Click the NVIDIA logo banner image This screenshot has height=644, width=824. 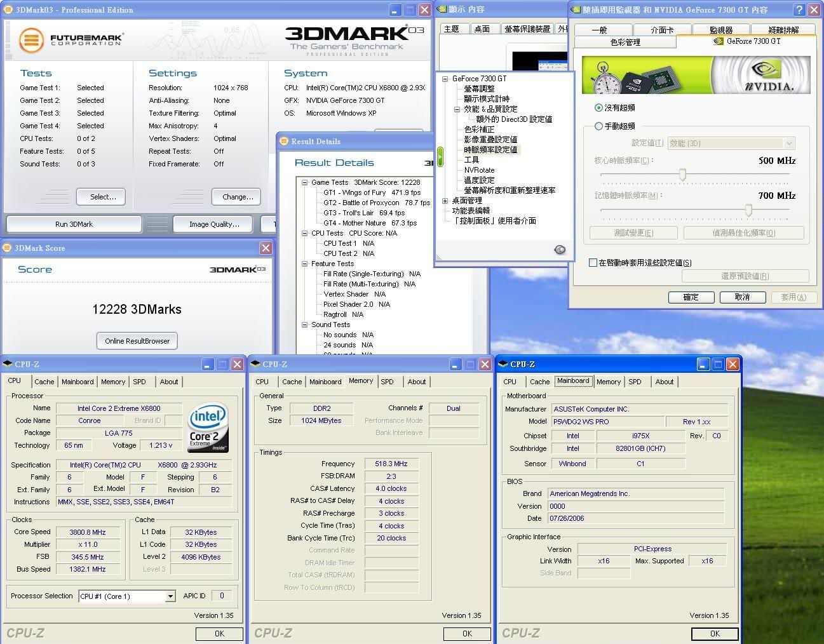[x=696, y=75]
